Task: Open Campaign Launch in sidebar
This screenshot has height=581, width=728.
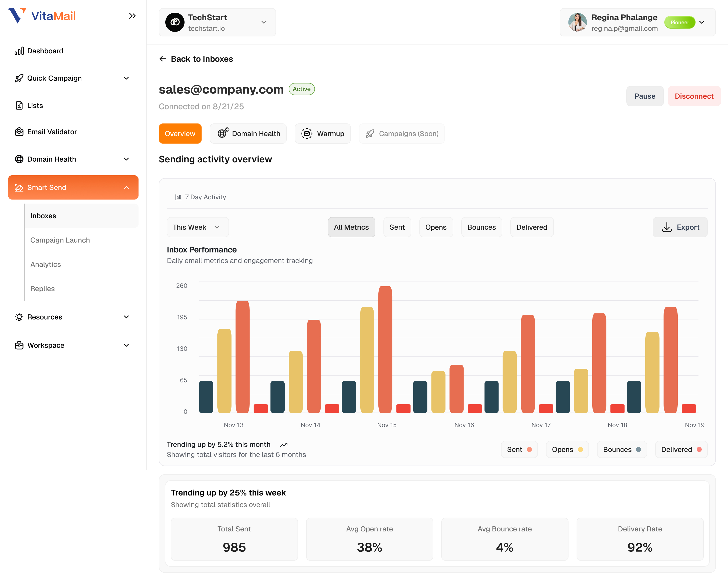Action: point(60,240)
